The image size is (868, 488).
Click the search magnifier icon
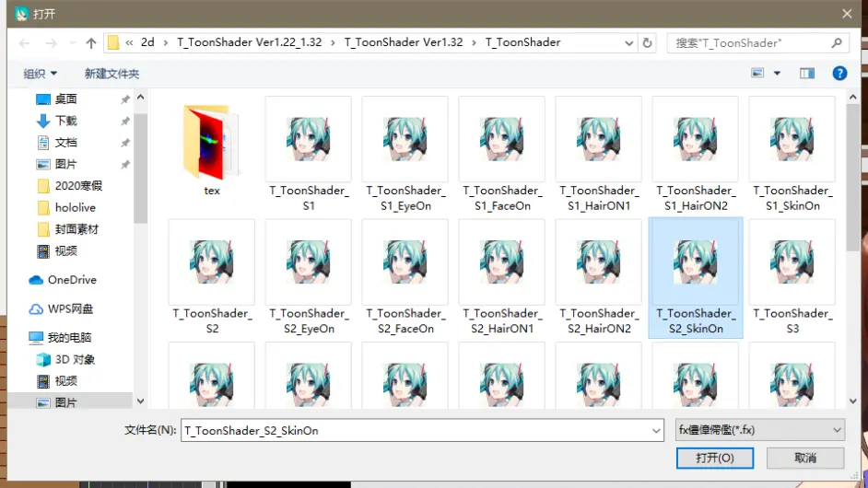(x=837, y=42)
